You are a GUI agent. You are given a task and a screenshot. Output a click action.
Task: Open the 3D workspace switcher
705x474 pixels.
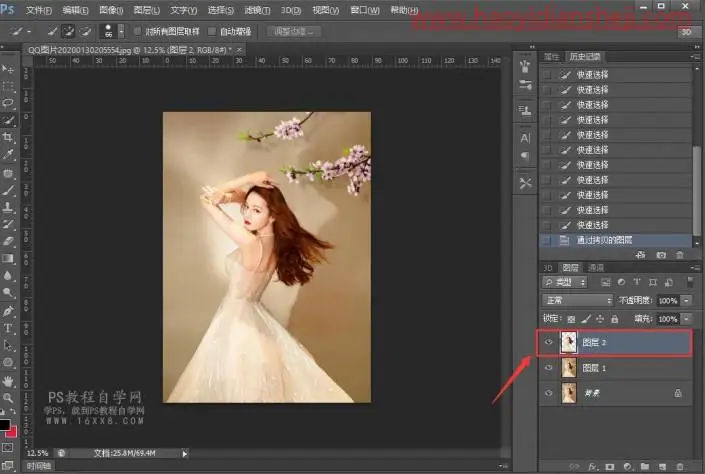point(686,32)
